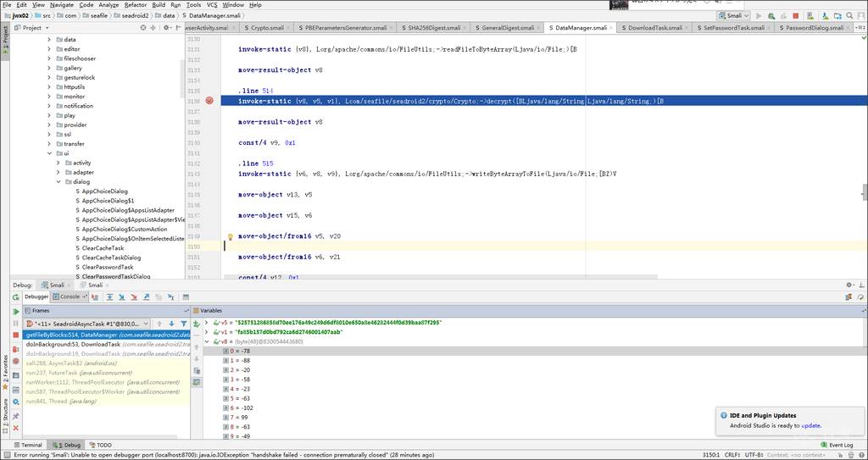Viewport: 868px width, 460px height.
Task: Add a new watch in Variables
Action: [x=196, y=324]
